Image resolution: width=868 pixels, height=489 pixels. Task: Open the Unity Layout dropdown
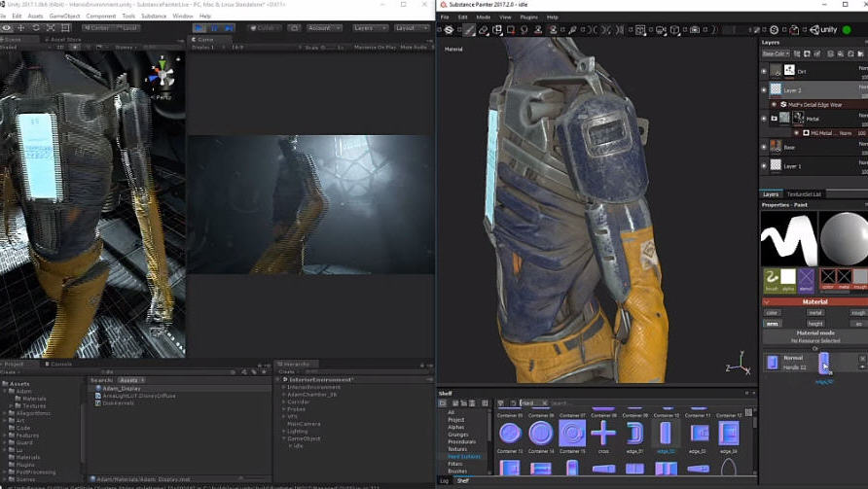(411, 27)
